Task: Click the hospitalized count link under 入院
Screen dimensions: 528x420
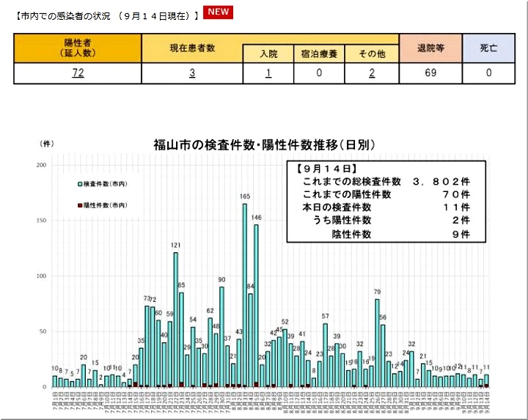Action: coord(268,73)
